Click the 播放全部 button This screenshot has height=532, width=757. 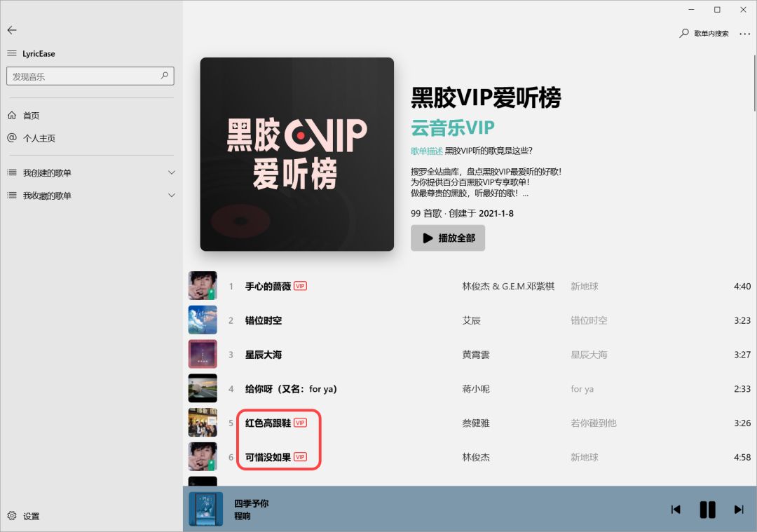448,238
